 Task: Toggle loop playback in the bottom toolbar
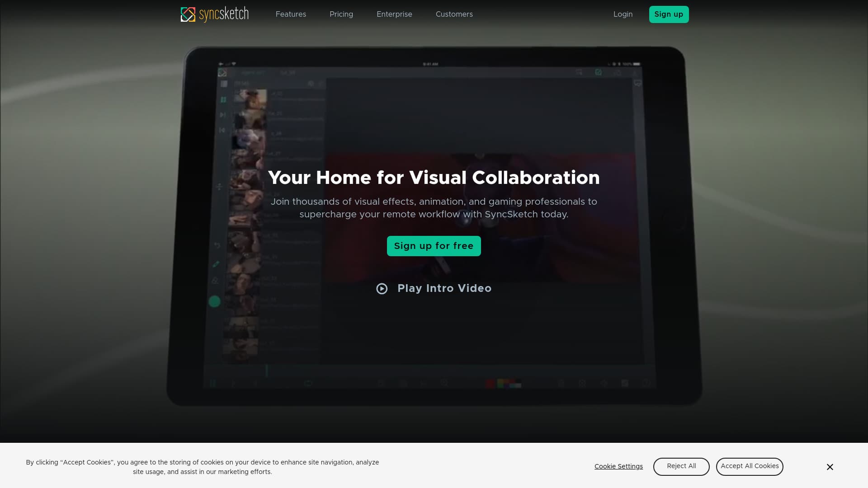(308, 383)
